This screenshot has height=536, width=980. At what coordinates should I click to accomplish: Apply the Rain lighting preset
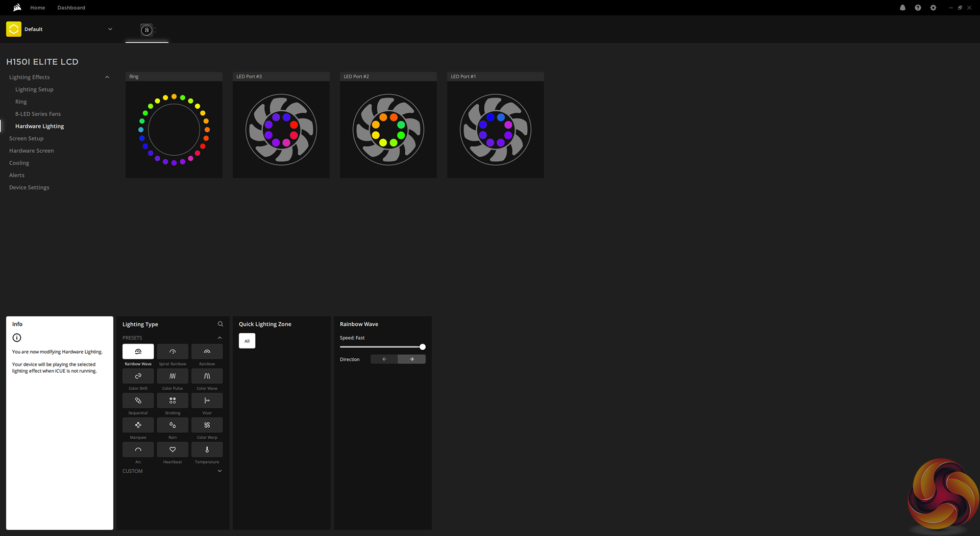(173, 425)
